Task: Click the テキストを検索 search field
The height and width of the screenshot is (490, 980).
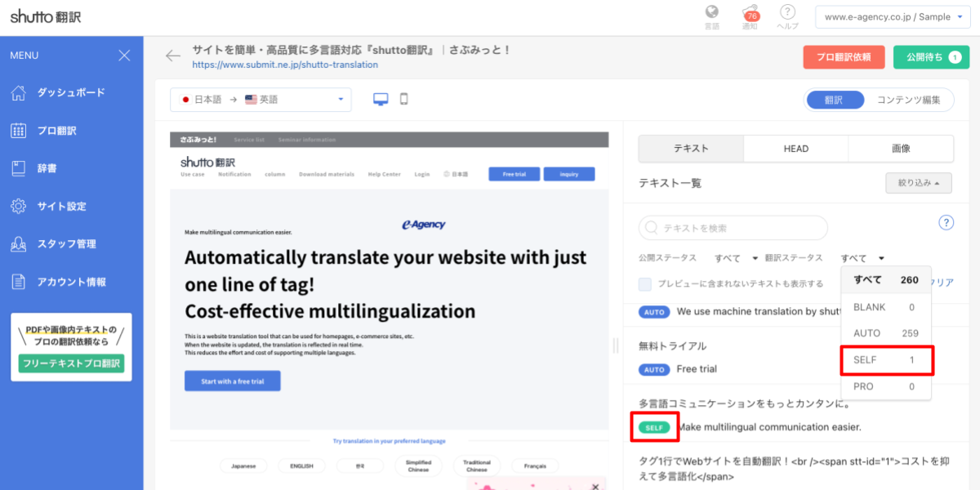Action: pyautogui.click(x=733, y=228)
